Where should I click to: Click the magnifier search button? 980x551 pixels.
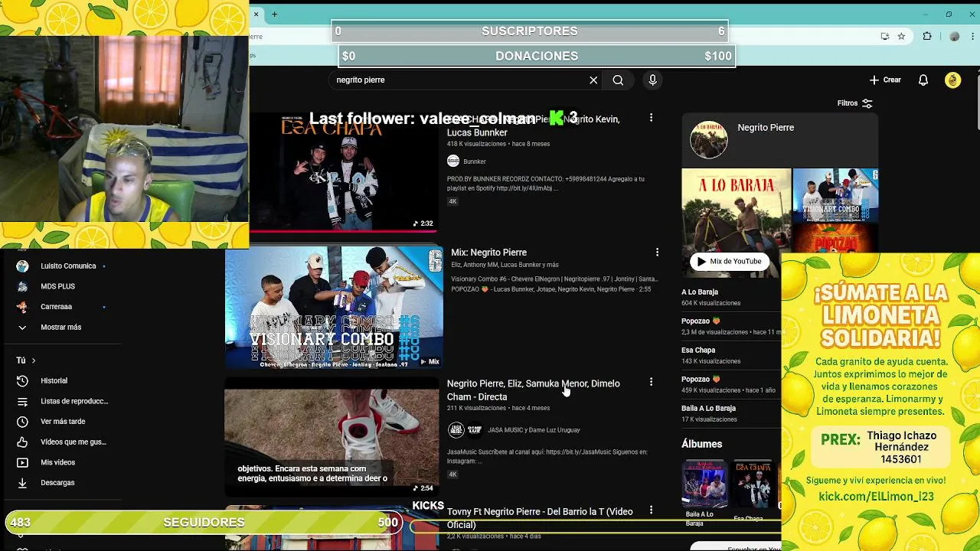pyautogui.click(x=618, y=80)
